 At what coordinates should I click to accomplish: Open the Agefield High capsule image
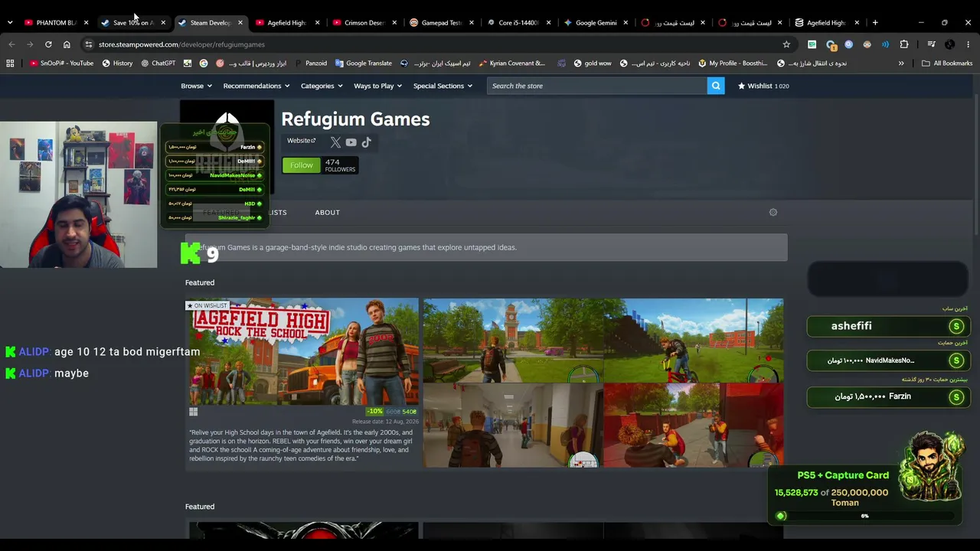[302, 351]
